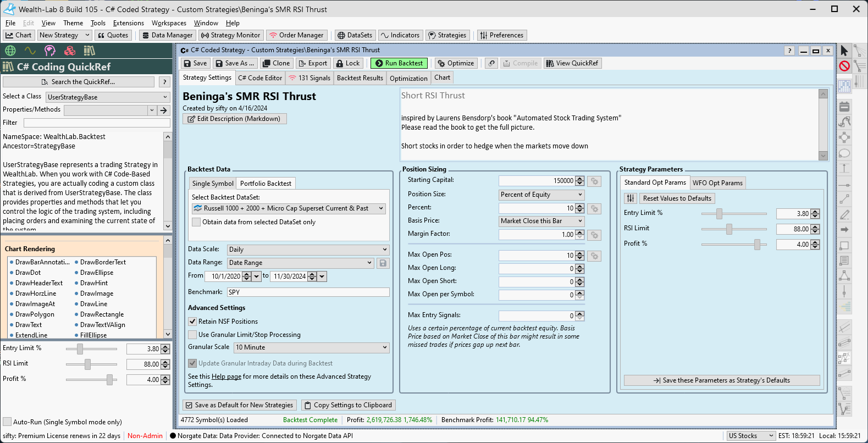Viewport: 868px width, 443px height.
Task: Open the Select a Class dropdown
Action: (108, 97)
